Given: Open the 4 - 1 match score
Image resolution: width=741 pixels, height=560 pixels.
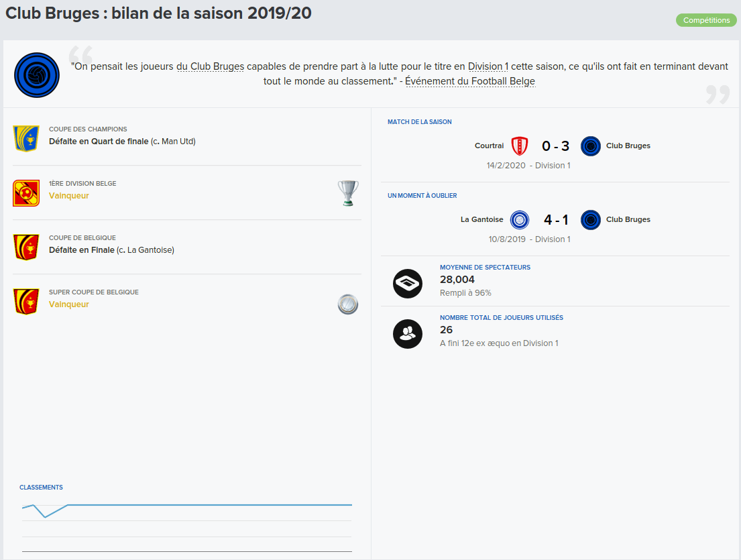Looking at the screenshot, I should [556, 220].
